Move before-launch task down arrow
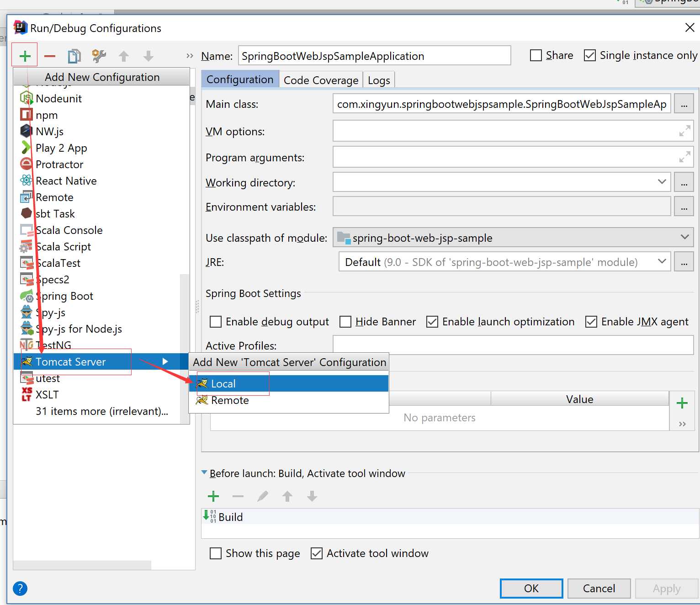This screenshot has height=605, width=700. click(x=312, y=496)
